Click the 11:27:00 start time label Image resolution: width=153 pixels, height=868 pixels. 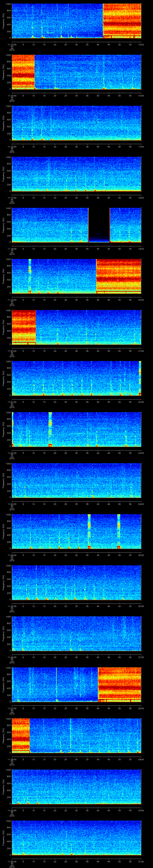pyautogui.click(x=12, y=708)
